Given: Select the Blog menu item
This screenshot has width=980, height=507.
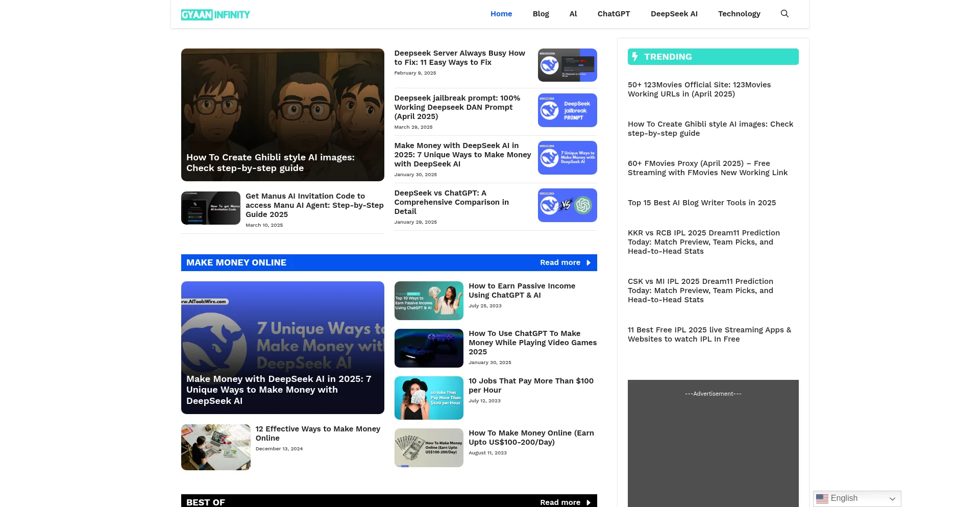Looking at the screenshot, I should pyautogui.click(x=541, y=14).
